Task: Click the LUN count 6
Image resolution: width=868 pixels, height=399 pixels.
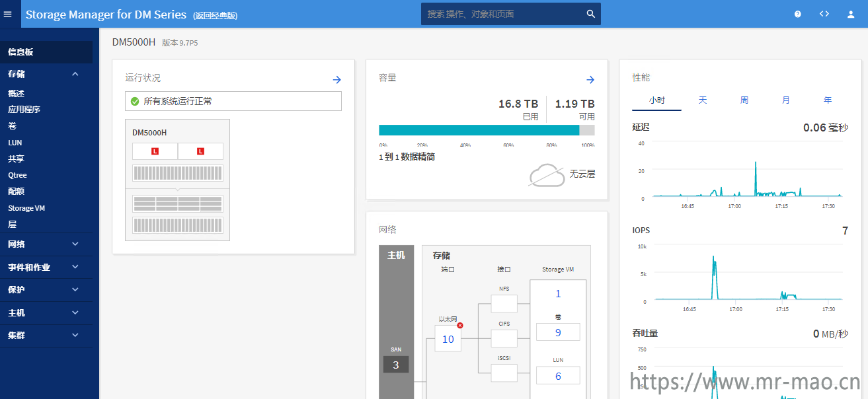Action: pyautogui.click(x=558, y=376)
